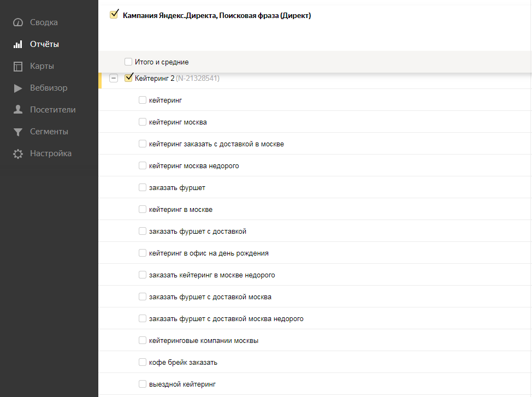Image resolution: width=532 pixels, height=397 pixels.
Task: Click the Сегменты funnel icon
Action: pyautogui.click(x=18, y=132)
